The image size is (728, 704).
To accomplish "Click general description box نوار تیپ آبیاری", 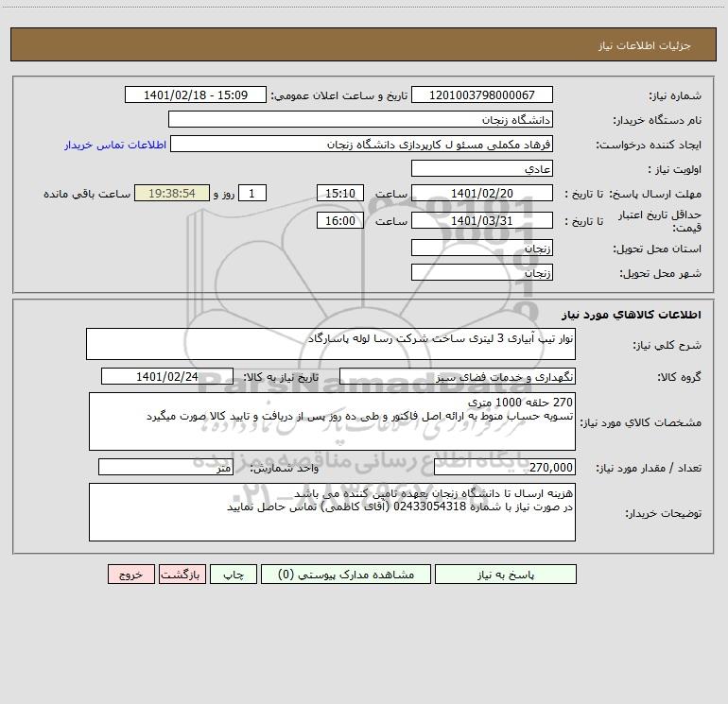I will pyautogui.click(x=331, y=344).
